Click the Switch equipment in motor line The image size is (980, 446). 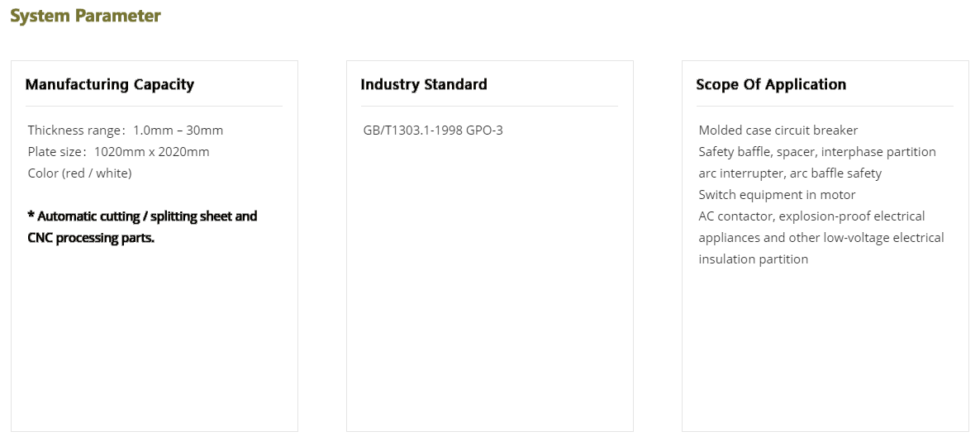point(777,195)
